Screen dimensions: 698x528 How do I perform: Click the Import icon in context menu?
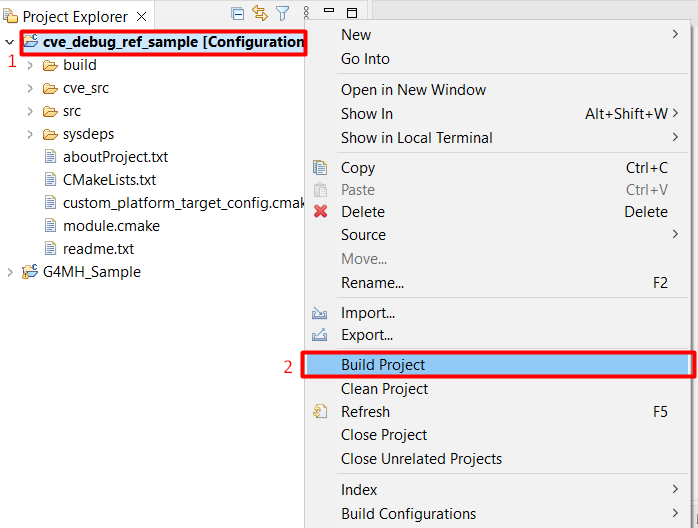pos(320,313)
